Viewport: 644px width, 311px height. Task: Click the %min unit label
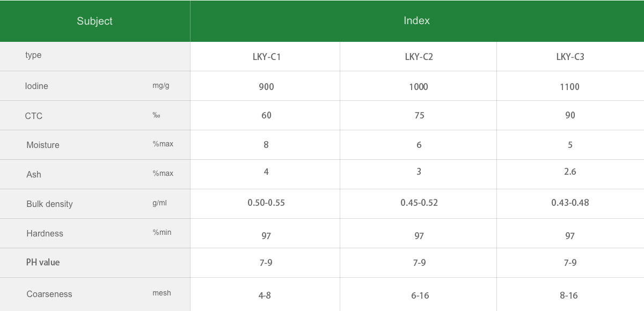tap(162, 232)
